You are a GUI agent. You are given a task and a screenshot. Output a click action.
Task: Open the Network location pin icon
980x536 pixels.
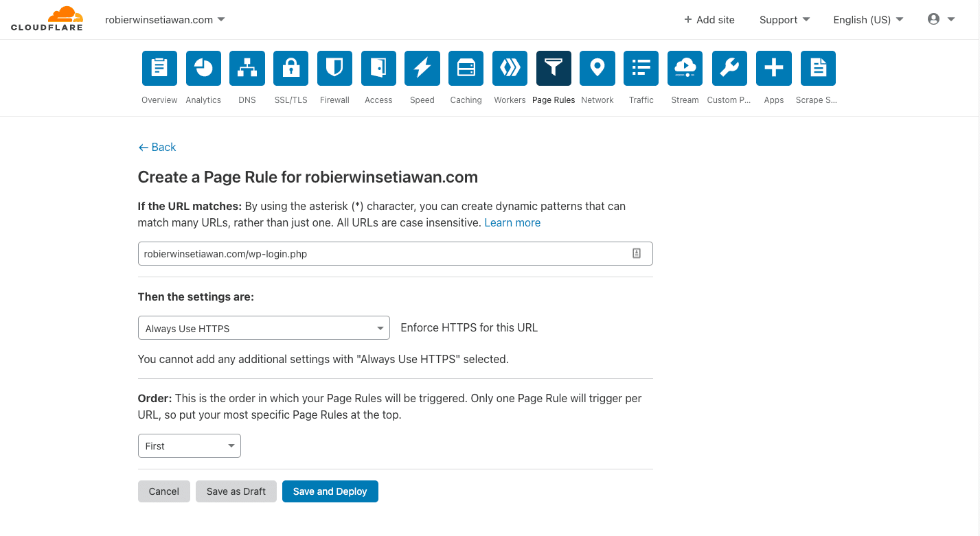click(597, 68)
